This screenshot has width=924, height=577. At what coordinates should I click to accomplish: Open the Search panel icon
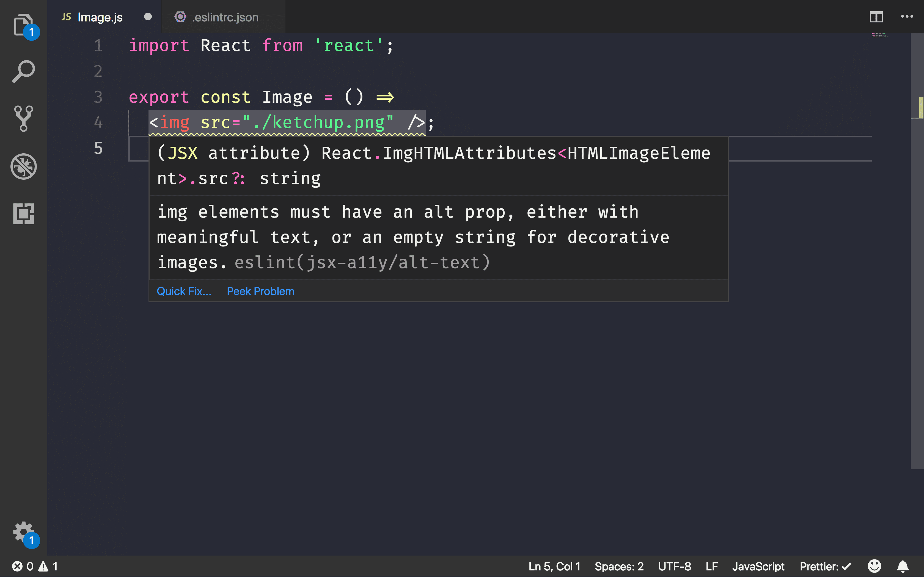coord(23,72)
